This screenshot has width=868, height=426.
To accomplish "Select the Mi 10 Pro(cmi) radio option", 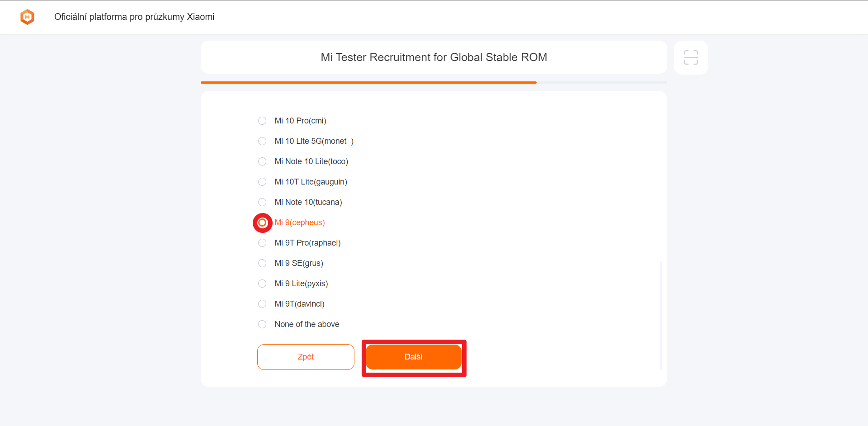I will click(x=262, y=121).
